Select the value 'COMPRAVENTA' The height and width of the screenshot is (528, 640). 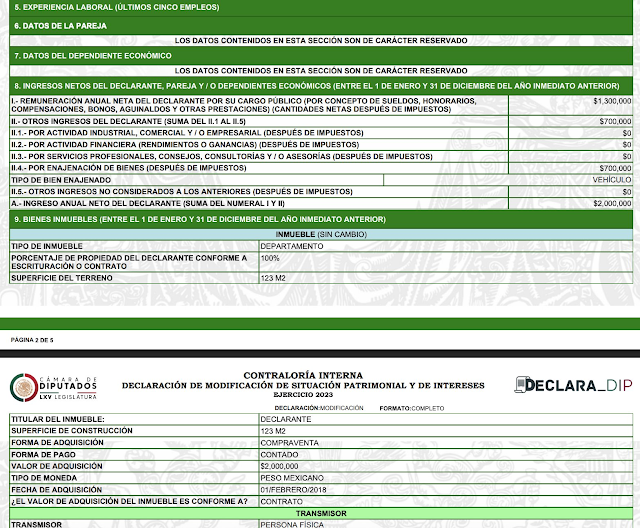point(289,443)
